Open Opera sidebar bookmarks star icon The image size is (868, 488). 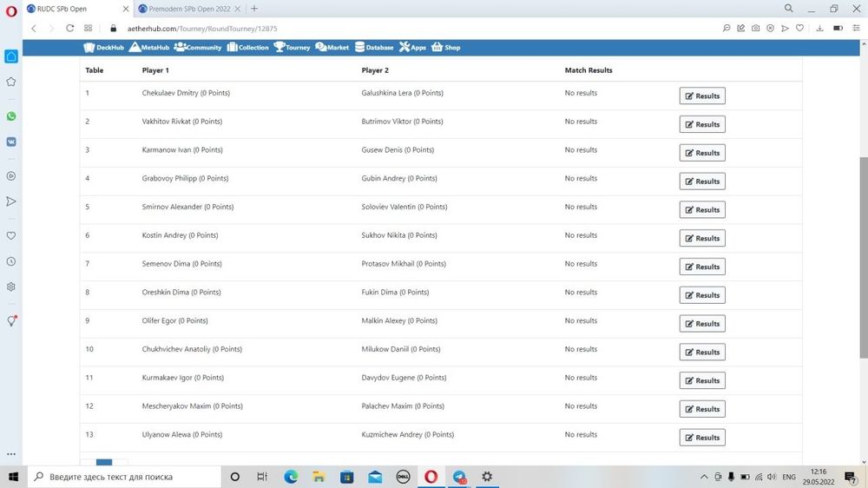click(x=11, y=82)
